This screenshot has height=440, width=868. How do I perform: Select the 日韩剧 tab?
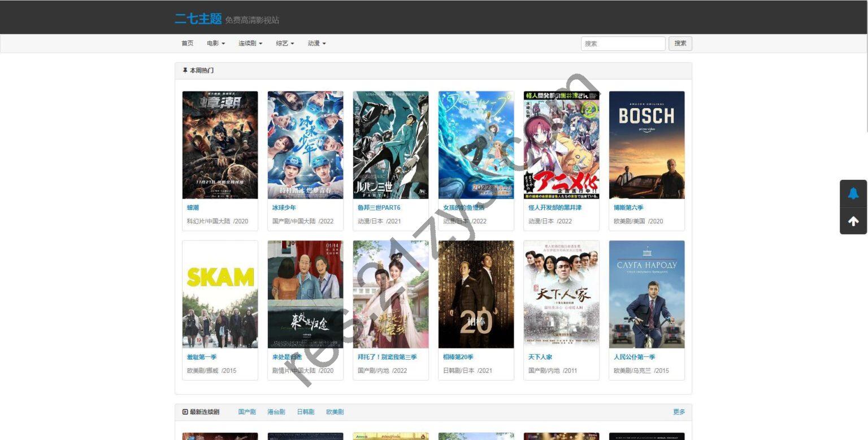click(x=306, y=412)
